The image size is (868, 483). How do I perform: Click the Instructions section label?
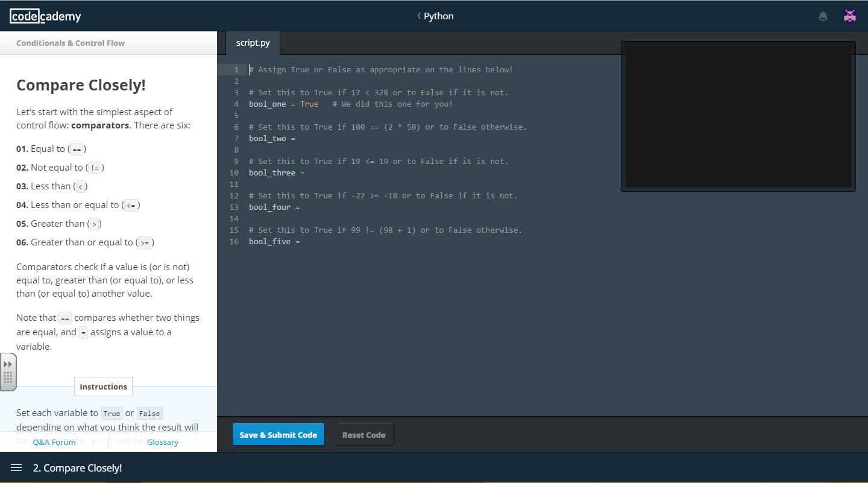(103, 387)
